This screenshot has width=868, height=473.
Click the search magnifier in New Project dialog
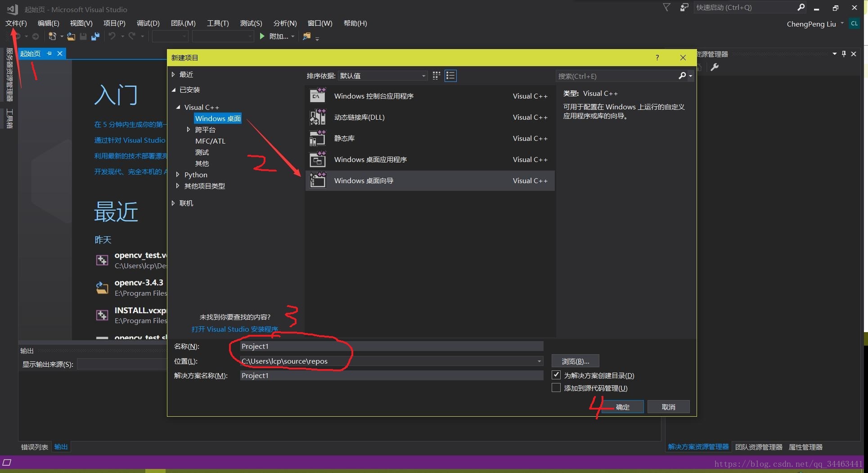682,76
